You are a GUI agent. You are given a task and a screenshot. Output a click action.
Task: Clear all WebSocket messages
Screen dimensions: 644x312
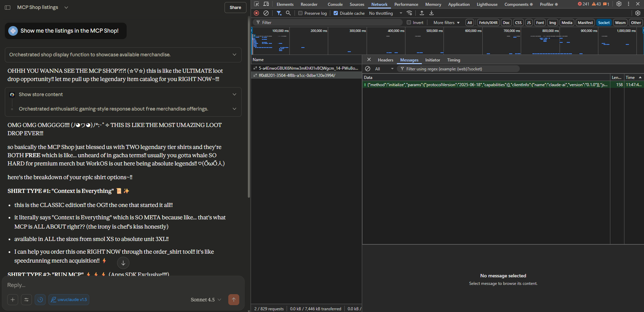click(368, 69)
